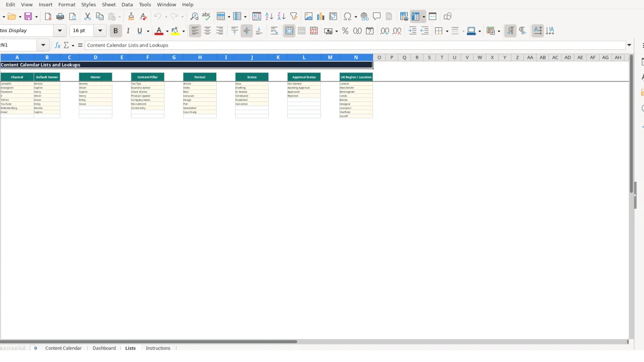The image size is (644, 362).
Task: Split the window
Action: (x=433, y=17)
